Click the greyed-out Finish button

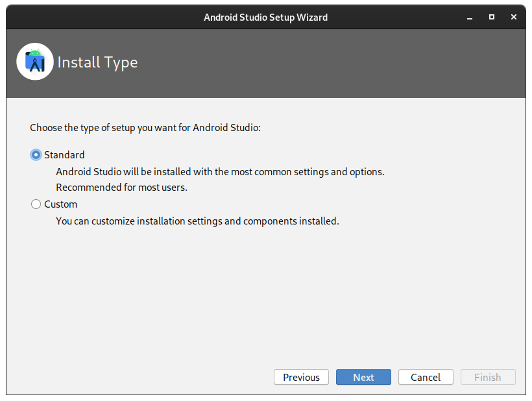pos(488,377)
